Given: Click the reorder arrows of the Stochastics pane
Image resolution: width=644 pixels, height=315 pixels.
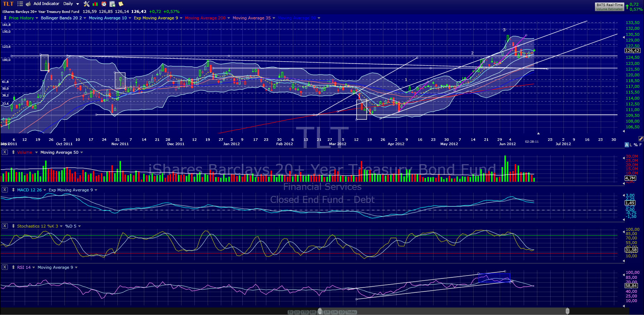Looking at the screenshot, I should click(13, 226).
